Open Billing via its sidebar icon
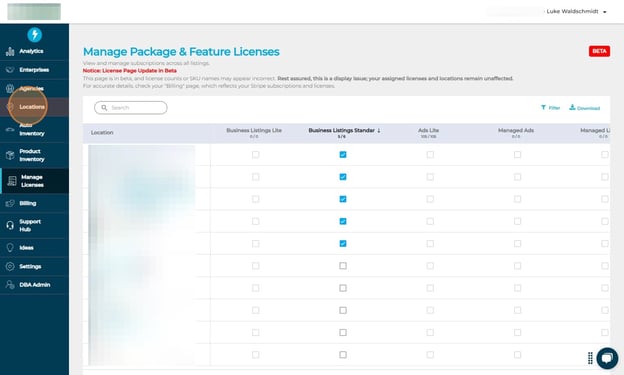 coord(10,203)
